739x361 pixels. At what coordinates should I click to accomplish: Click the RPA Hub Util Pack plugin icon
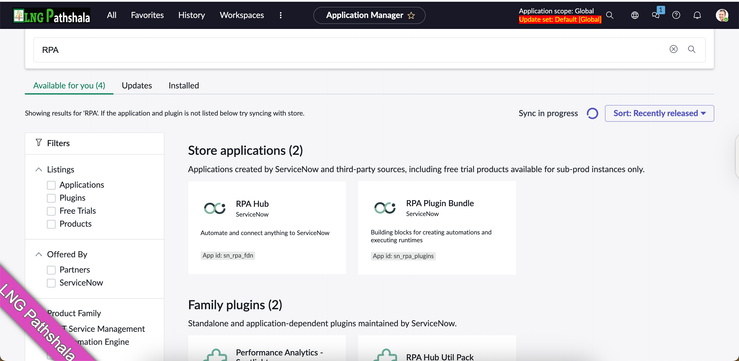(x=386, y=354)
